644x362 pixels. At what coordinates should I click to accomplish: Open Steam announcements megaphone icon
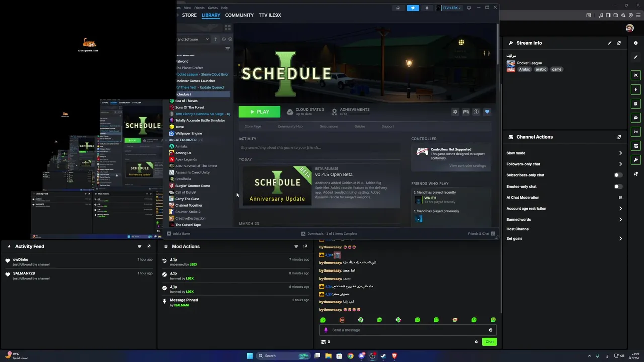[x=413, y=8]
